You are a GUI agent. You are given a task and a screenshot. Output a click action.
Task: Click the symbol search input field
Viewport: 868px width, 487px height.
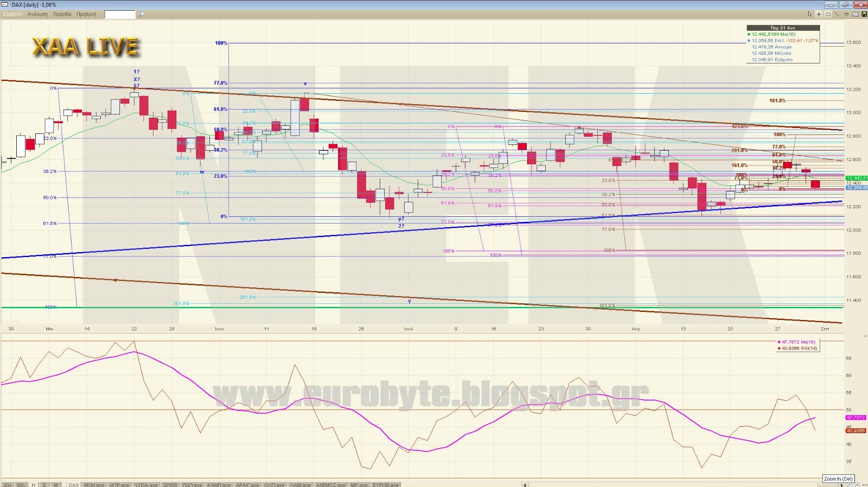[120, 15]
